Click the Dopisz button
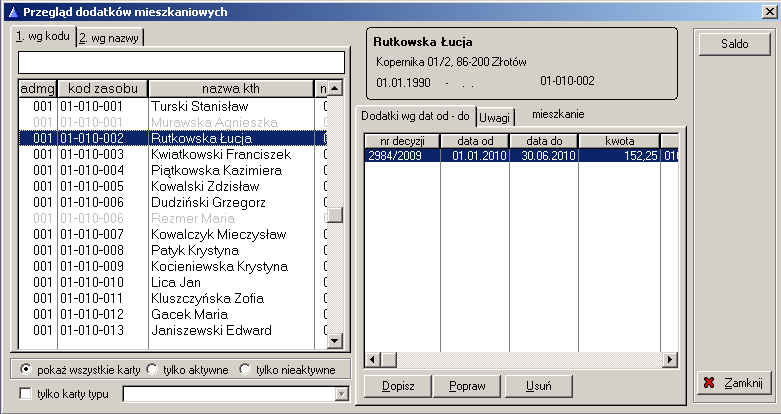Image resolution: width=781 pixels, height=414 pixels. coord(398,386)
